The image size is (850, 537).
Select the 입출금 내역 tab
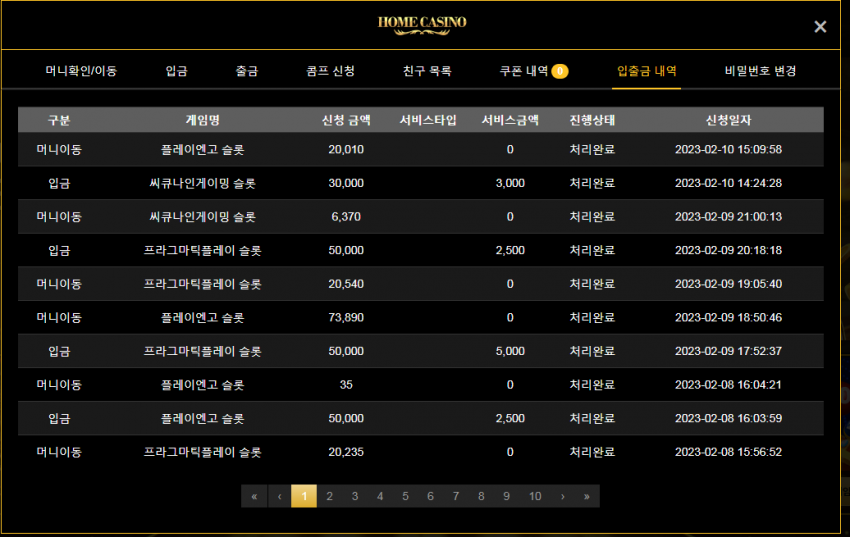click(647, 71)
